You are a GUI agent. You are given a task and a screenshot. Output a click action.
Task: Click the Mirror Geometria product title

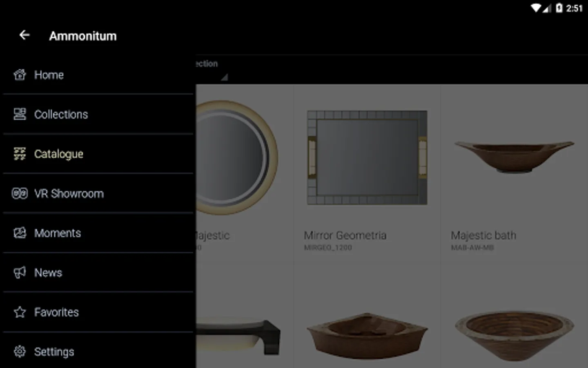(x=345, y=236)
